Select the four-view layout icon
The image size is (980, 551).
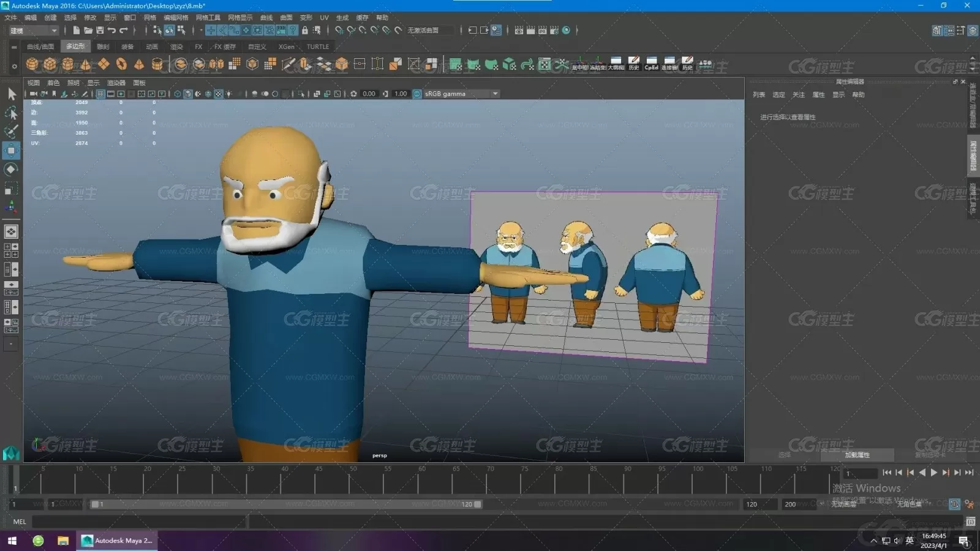click(x=11, y=250)
